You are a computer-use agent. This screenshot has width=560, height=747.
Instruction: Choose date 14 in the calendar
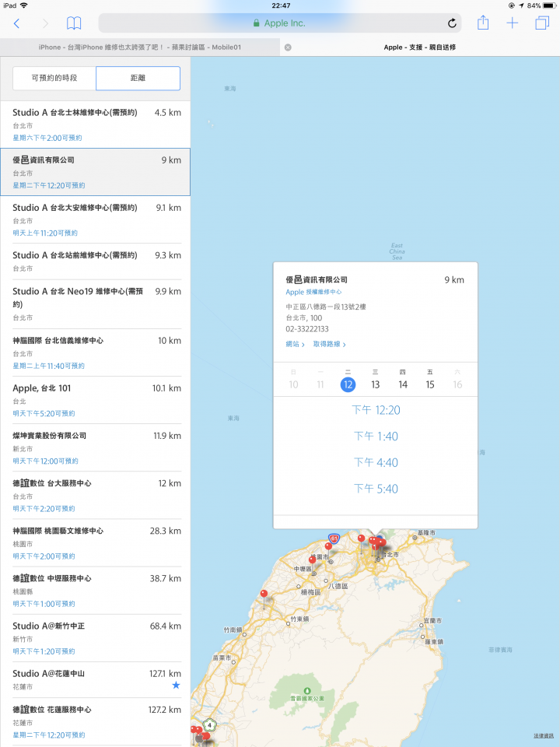click(403, 384)
